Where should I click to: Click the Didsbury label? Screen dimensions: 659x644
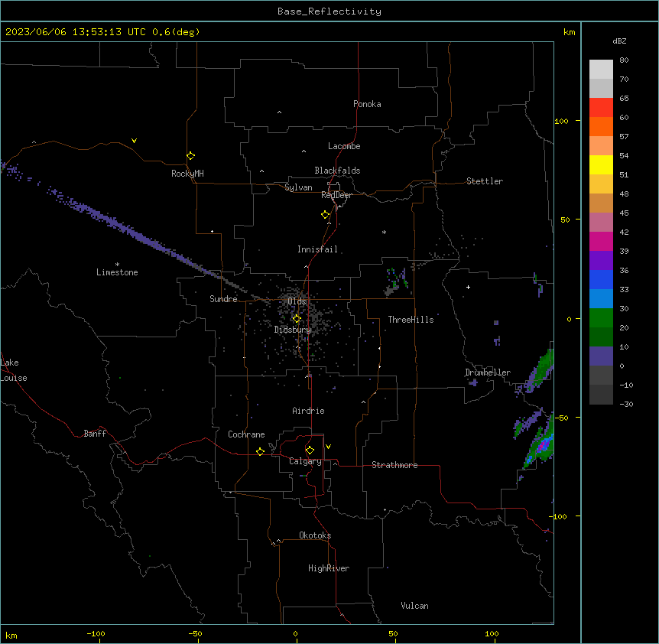(x=293, y=330)
